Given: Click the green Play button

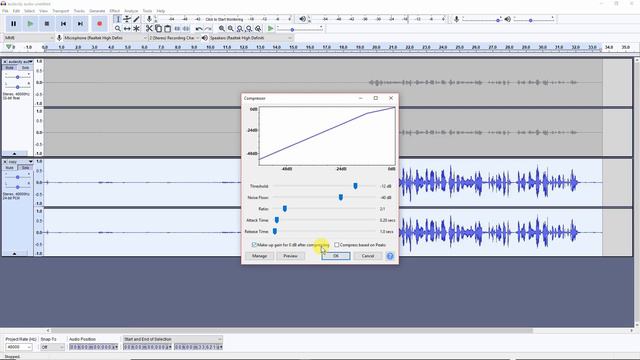Looking at the screenshot, I should point(30,24).
